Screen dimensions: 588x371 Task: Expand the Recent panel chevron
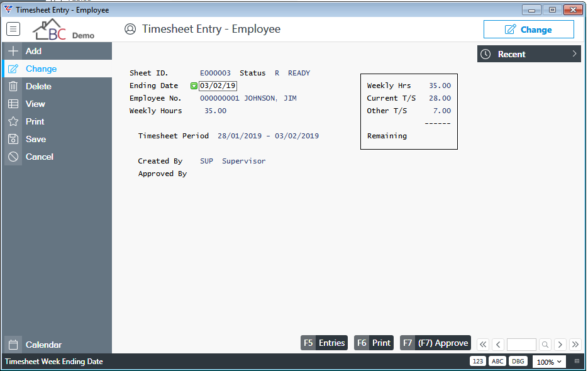(x=574, y=54)
